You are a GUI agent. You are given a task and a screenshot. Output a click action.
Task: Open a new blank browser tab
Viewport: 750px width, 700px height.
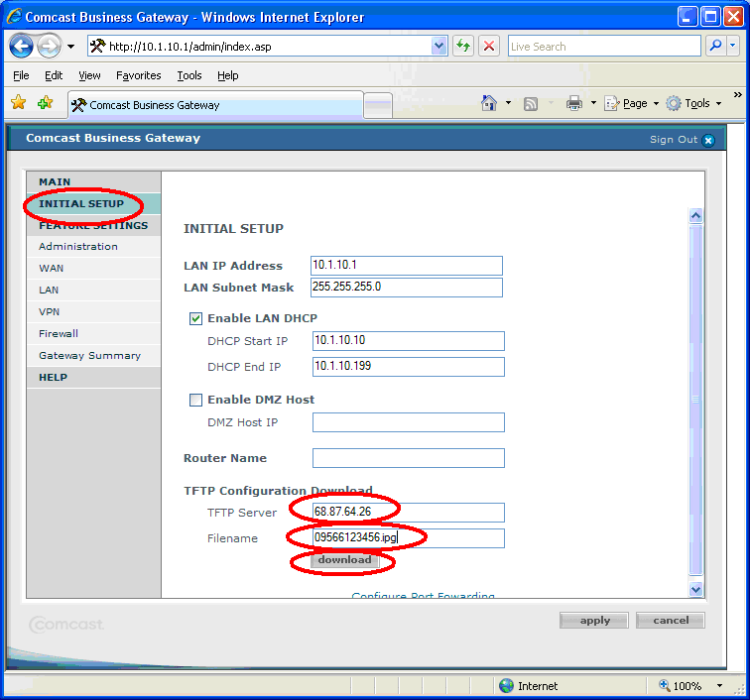click(378, 105)
